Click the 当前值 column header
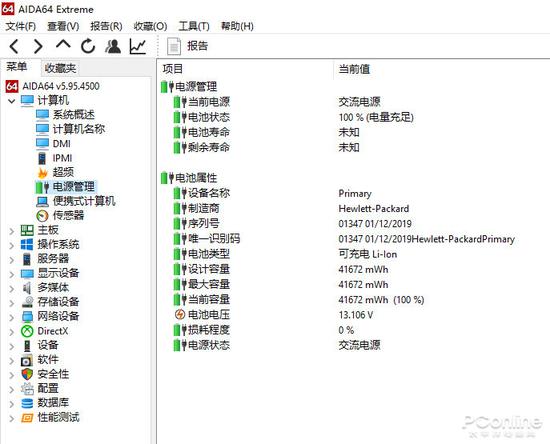This screenshot has width=550, height=444. 354,69
